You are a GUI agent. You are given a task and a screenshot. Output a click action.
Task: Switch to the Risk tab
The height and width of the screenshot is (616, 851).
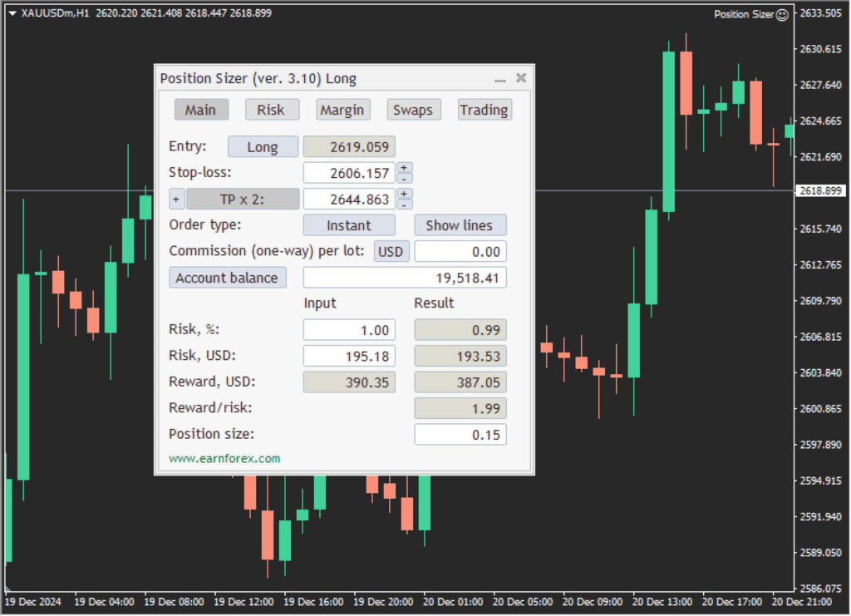(271, 110)
